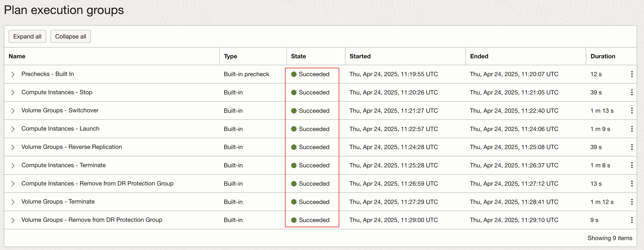Click the green Succeeded status dot for Prechecks
This screenshot has width=644, height=250.
(x=294, y=74)
